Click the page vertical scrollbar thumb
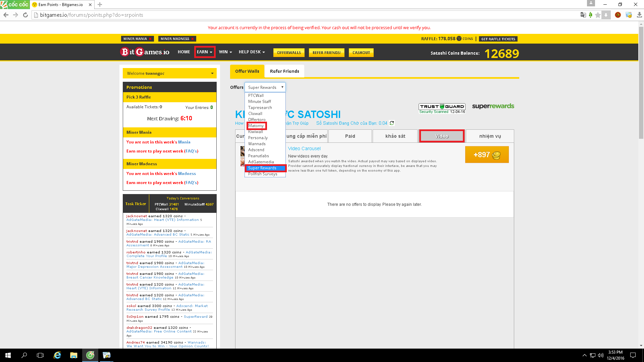 641,82
